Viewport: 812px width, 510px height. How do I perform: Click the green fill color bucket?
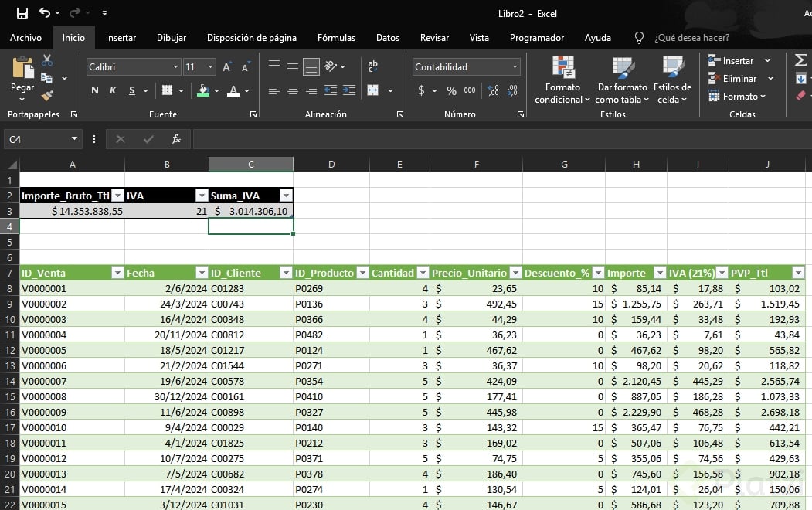(203, 90)
